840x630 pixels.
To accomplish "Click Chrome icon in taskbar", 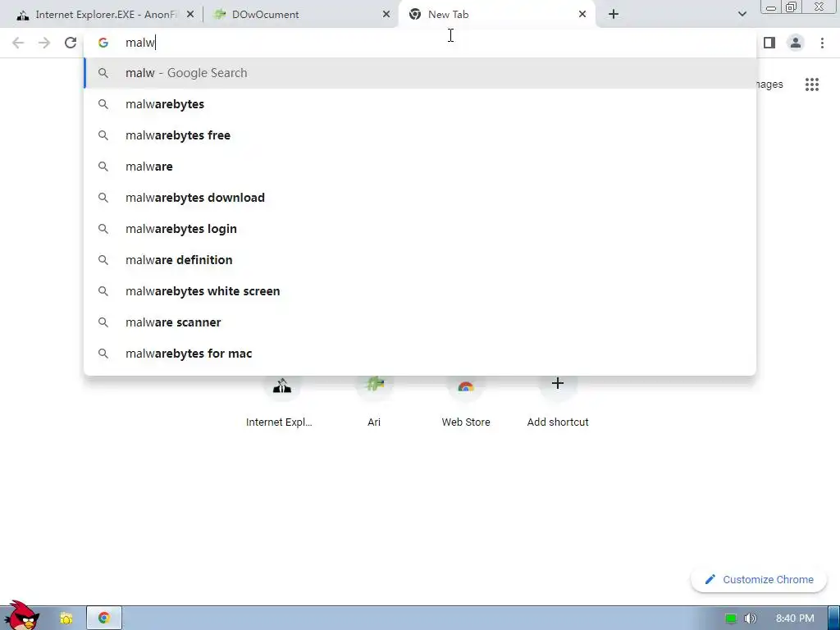I will (104, 619).
